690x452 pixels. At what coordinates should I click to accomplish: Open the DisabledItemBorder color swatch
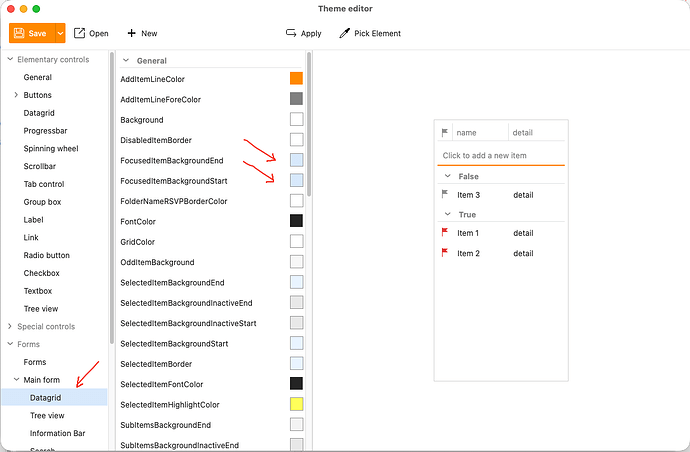point(296,140)
